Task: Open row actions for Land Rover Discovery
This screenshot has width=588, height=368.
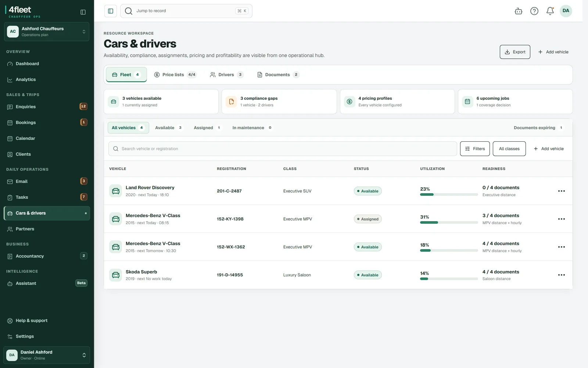Action: [x=562, y=191]
